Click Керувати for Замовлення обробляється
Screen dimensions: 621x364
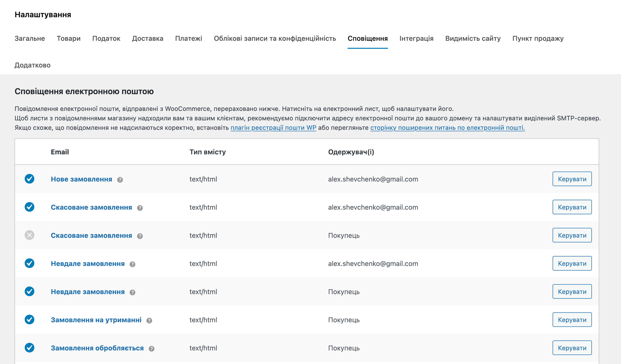coord(572,348)
